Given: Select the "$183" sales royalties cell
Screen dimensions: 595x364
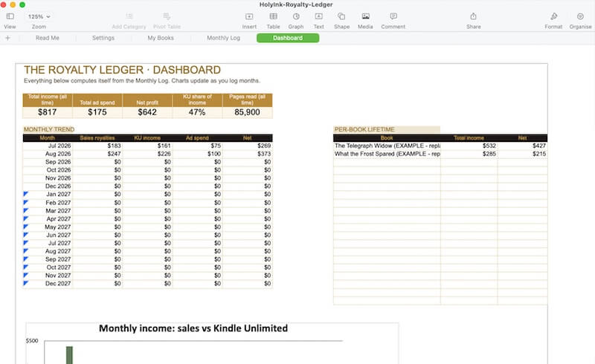Looking at the screenshot, I should [97, 146].
